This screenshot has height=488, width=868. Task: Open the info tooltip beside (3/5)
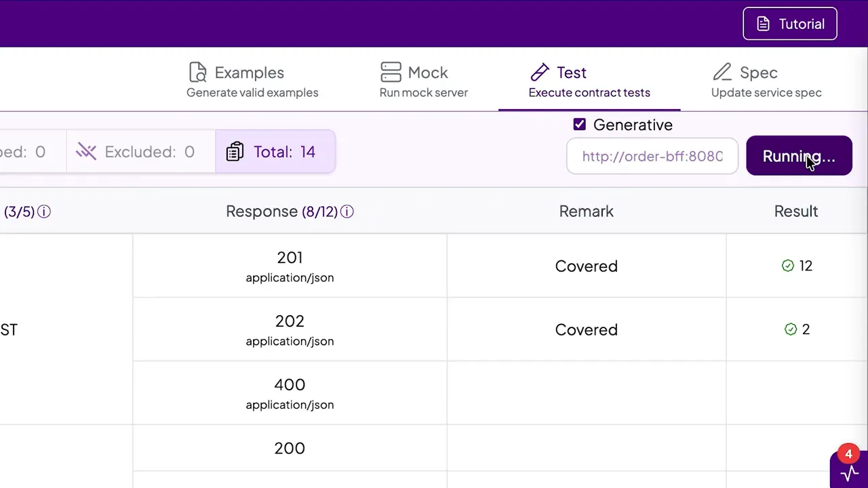(x=43, y=211)
